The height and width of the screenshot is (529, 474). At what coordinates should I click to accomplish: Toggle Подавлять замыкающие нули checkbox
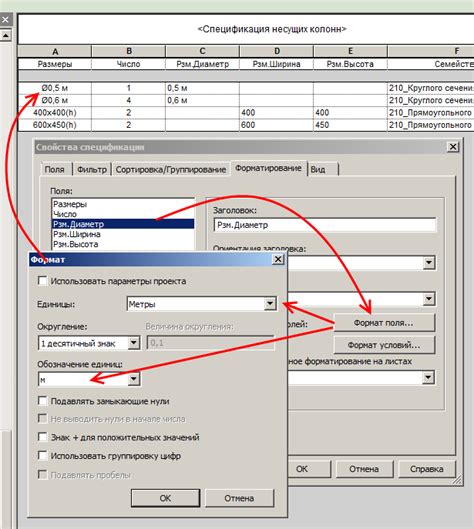tap(43, 401)
